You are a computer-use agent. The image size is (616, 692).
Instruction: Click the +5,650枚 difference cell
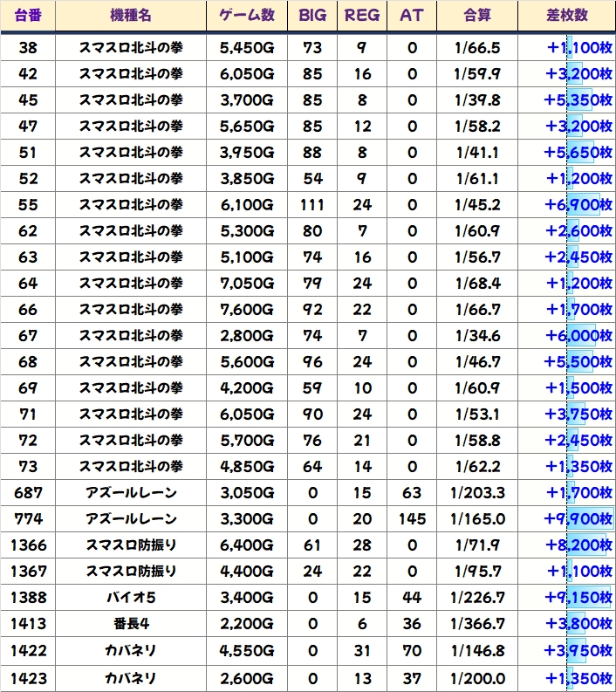point(566,152)
